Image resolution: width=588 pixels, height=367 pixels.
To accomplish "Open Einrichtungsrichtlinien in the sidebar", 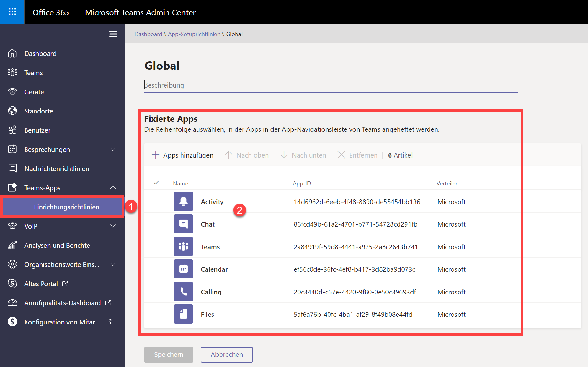I will coord(63,207).
